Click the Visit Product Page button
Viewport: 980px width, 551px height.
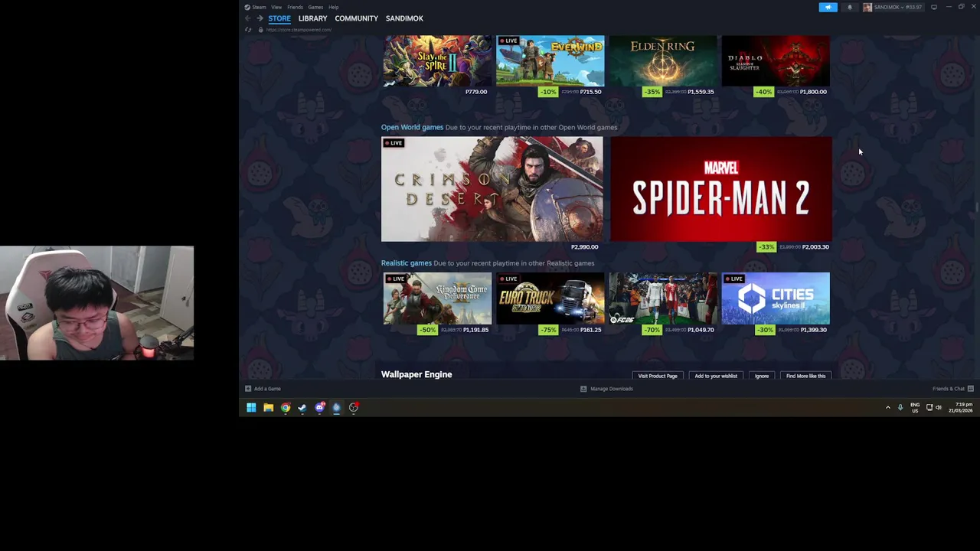pos(658,376)
